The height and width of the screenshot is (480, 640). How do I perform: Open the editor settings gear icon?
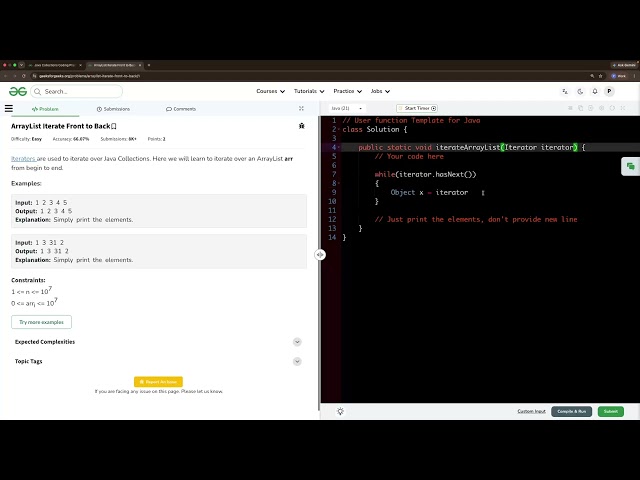pos(602,108)
